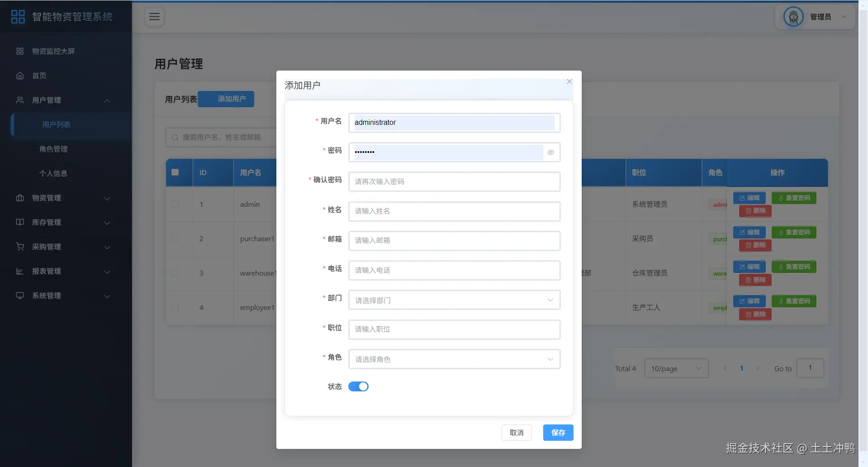Close the 添加用户 dialog
The width and height of the screenshot is (868, 467).
pos(569,81)
